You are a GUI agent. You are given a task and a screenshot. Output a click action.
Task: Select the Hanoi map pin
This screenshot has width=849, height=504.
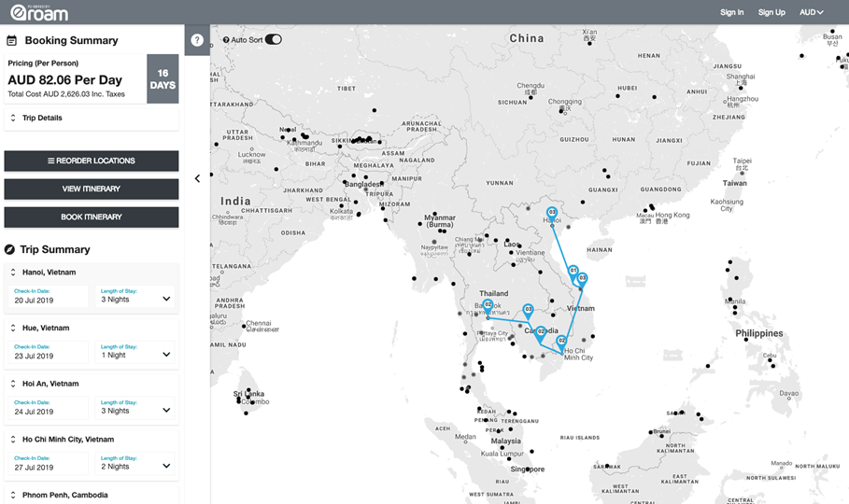pyautogui.click(x=552, y=215)
